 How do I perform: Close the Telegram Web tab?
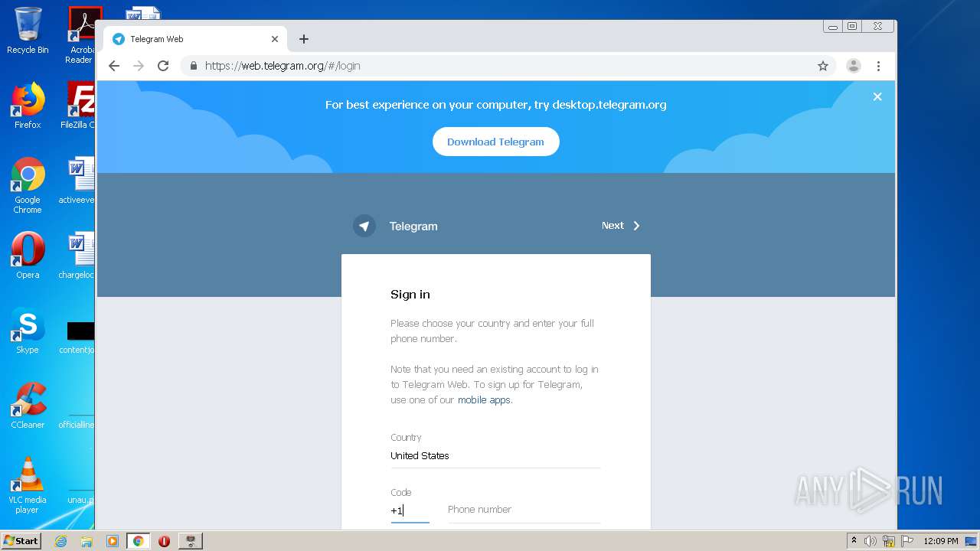pos(275,39)
